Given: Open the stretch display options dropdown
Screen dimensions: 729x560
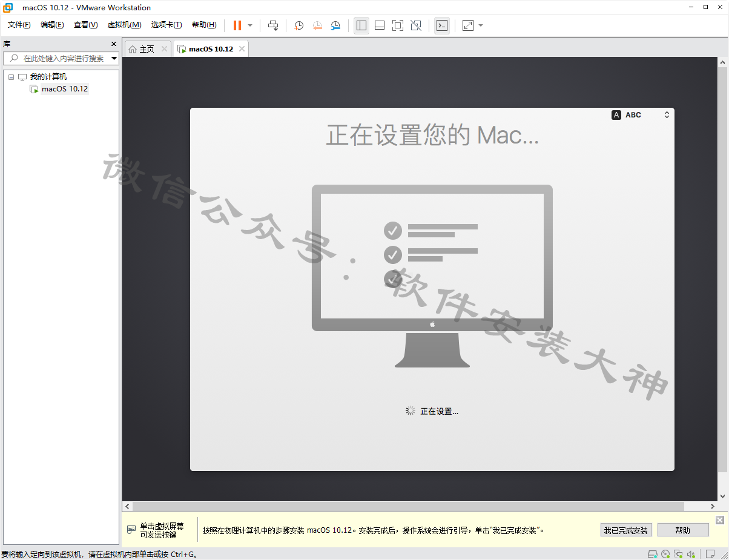Looking at the screenshot, I should click(x=481, y=25).
